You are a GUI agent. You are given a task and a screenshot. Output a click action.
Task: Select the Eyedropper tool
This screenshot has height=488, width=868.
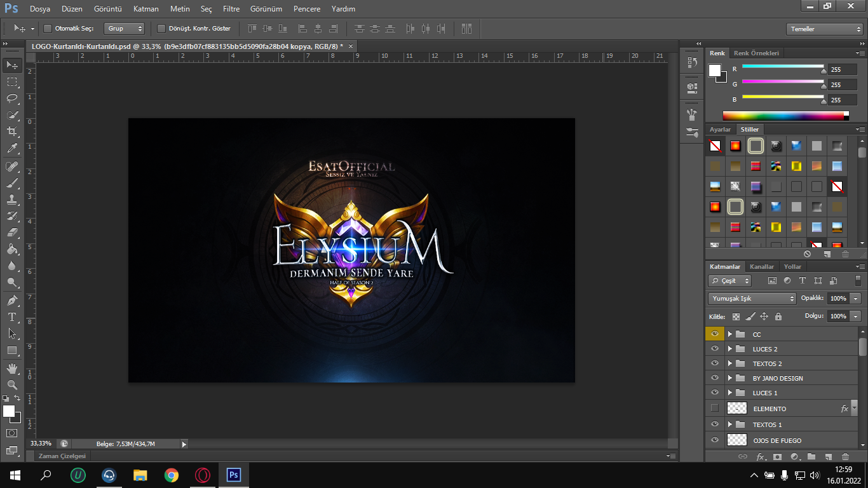pos(12,149)
